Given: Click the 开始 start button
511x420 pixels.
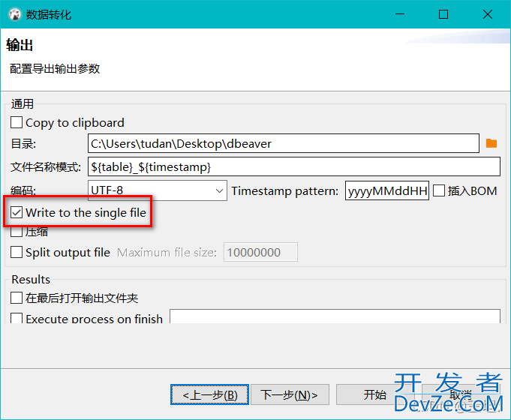Looking at the screenshot, I should click(375, 394).
